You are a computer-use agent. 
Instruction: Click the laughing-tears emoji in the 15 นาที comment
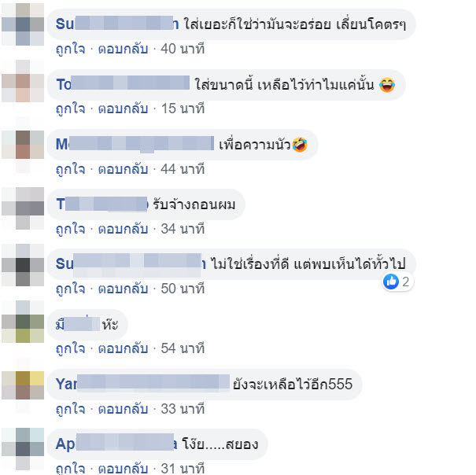[x=387, y=85]
